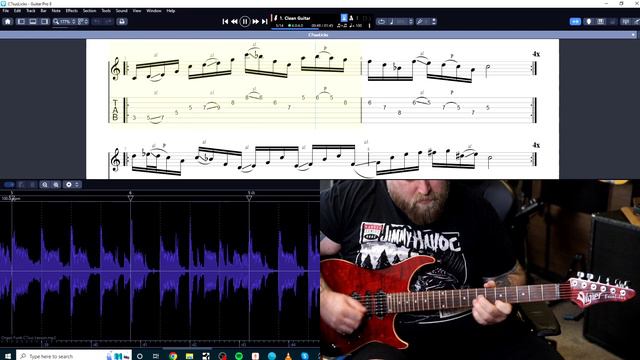Rewind to previous bar
The width and height of the screenshot is (640, 360).
[234, 21]
